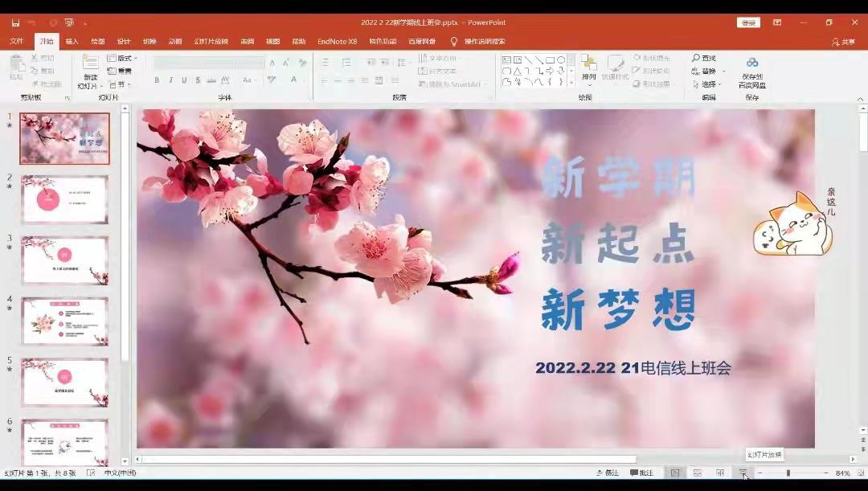
Task: Reset slide layout with 重置 button
Action: point(120,71)
